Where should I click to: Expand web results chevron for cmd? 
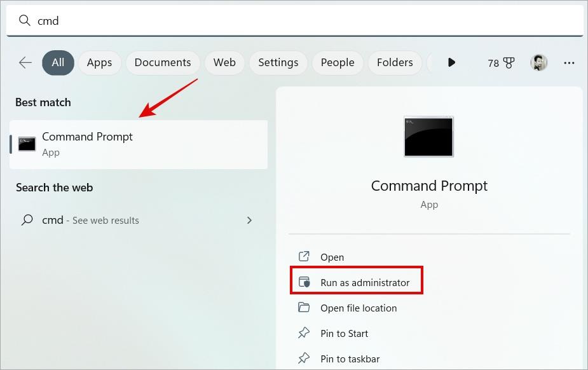(x=249, y=220)
